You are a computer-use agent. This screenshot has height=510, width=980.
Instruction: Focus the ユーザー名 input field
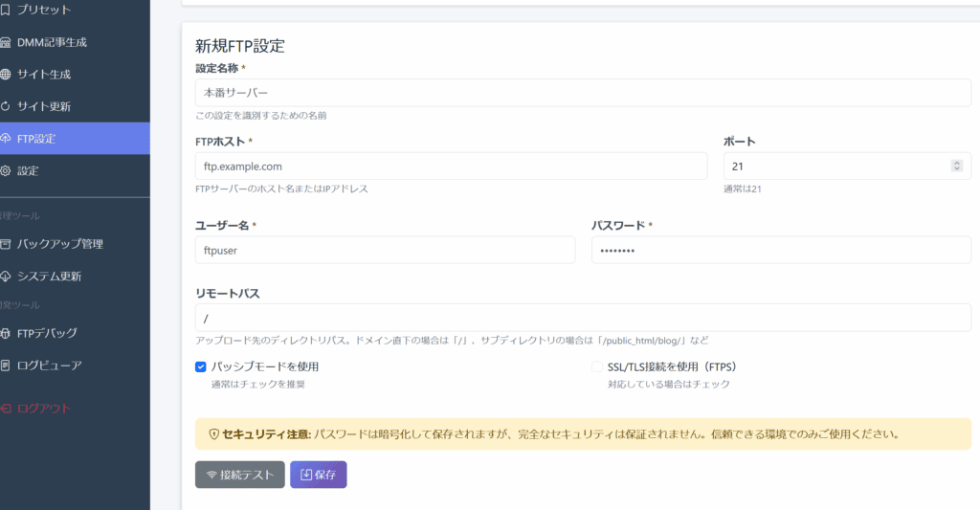point(385,250)
